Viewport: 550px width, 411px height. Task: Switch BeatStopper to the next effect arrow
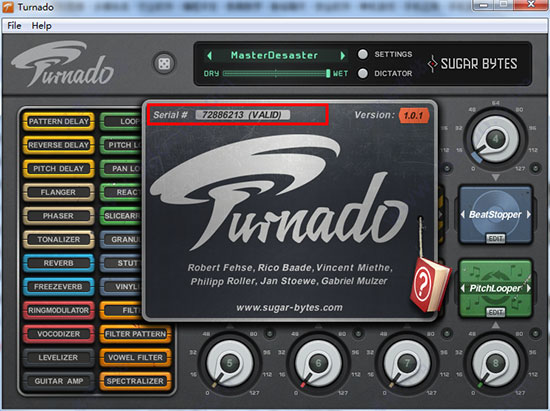(x=528, y=214)
